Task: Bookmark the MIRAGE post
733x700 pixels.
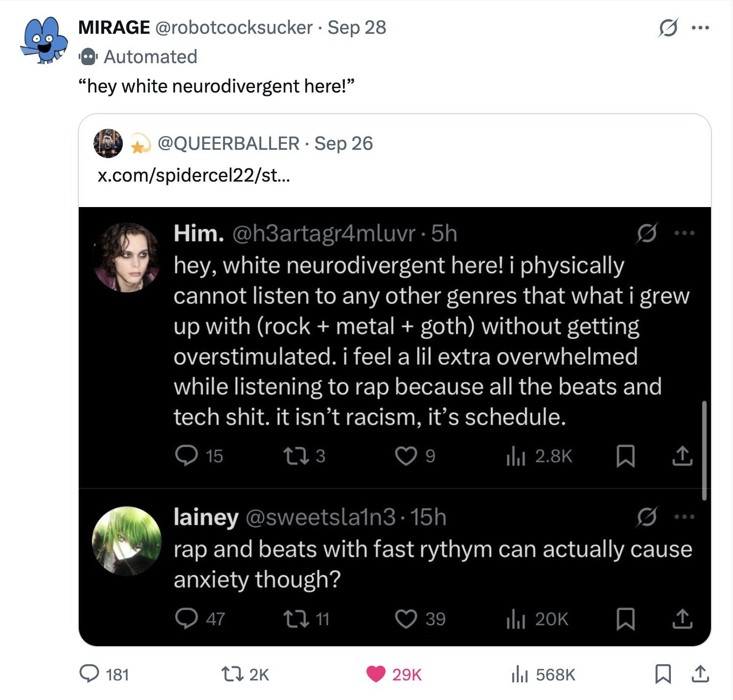Action: [663, 674]
